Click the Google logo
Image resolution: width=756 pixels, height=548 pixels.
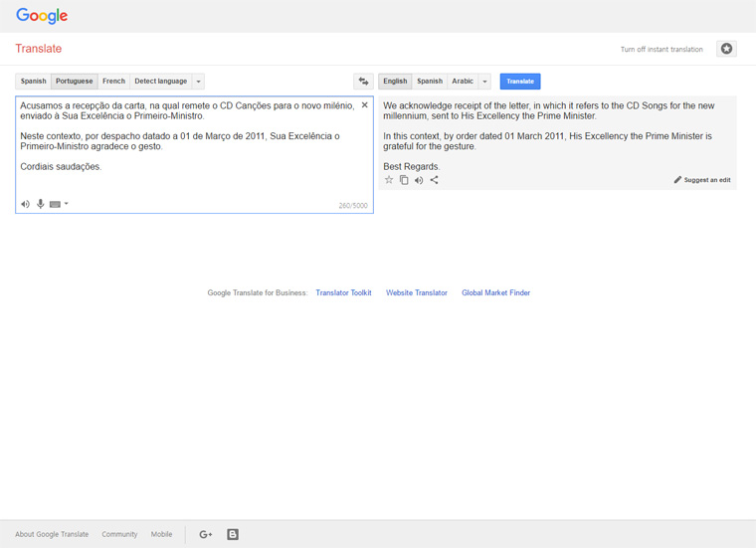point(42,16)
